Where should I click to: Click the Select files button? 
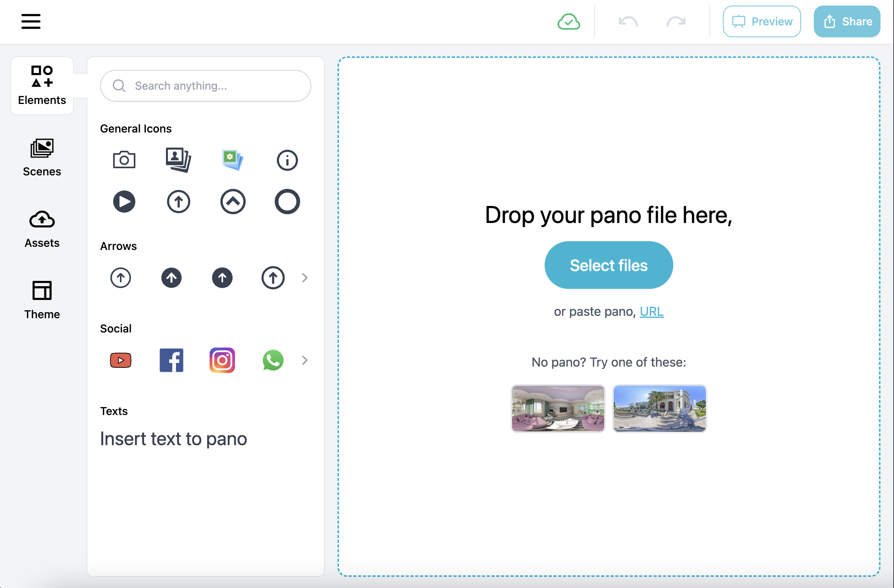coord(609,265)
